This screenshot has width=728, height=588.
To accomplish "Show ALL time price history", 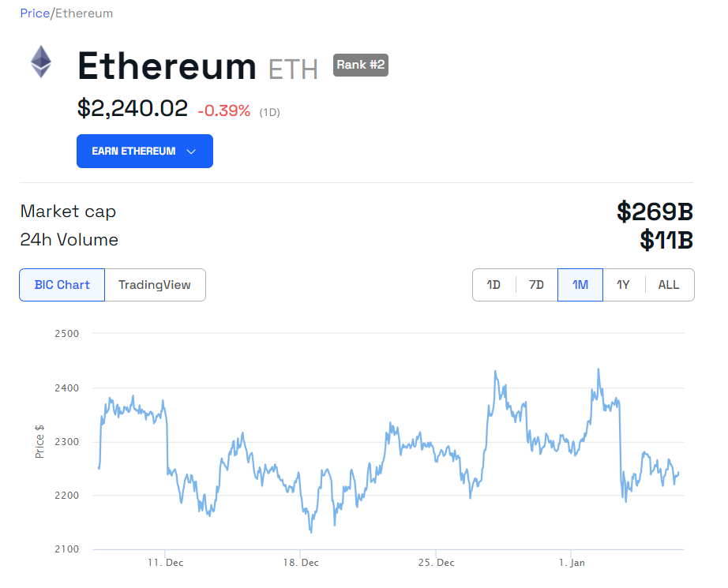I will [669, 285].
